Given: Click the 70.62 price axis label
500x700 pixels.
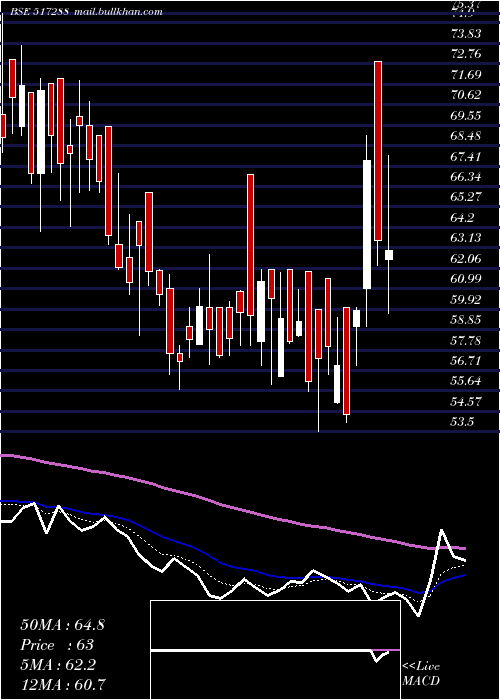Looking at the screenshot, I should (466, 95).
